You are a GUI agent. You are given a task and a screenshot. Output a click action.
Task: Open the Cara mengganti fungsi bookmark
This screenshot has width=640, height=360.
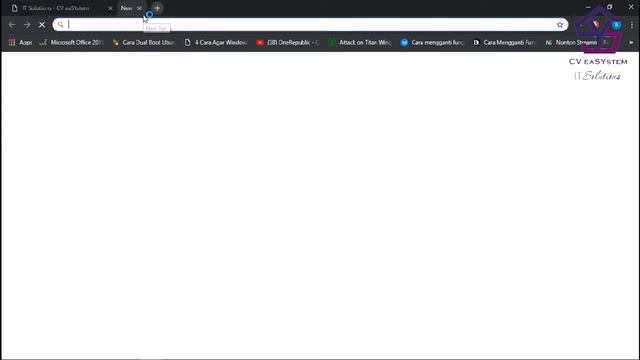click(x=432, y=42)
